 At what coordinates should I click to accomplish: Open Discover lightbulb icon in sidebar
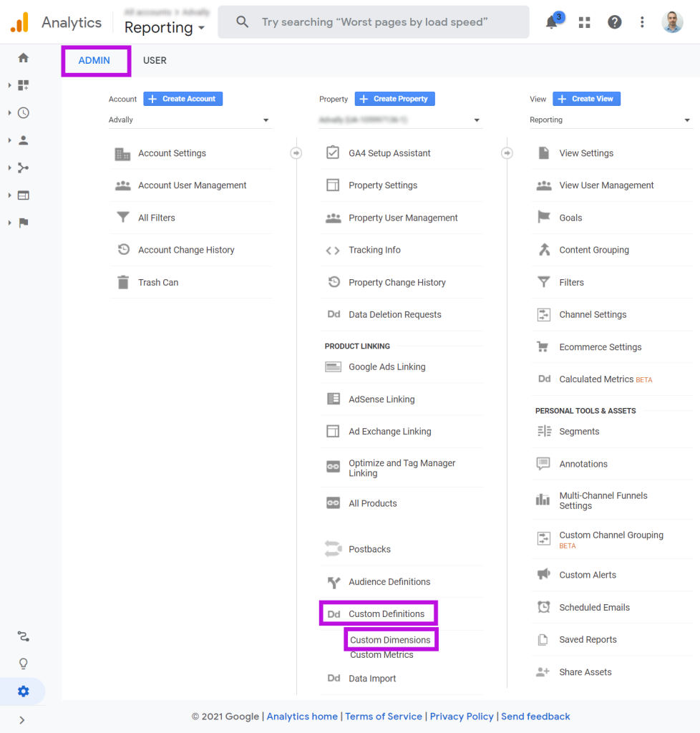tap(24, 664)
